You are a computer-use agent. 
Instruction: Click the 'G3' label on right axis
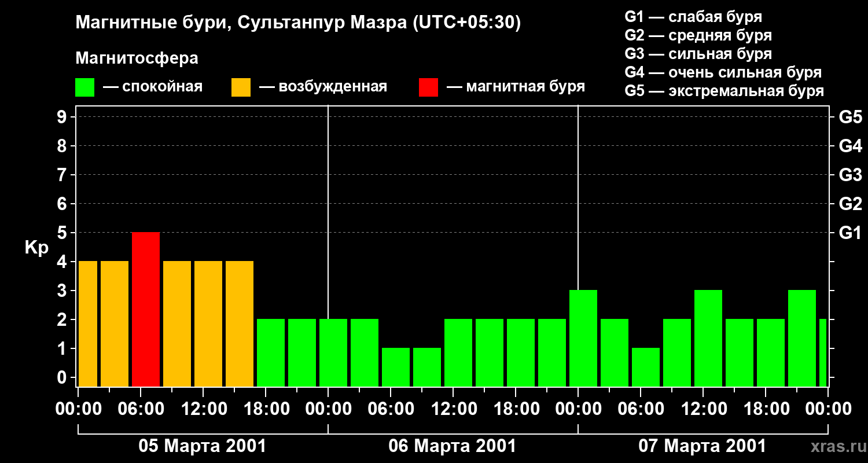[851, 175]
